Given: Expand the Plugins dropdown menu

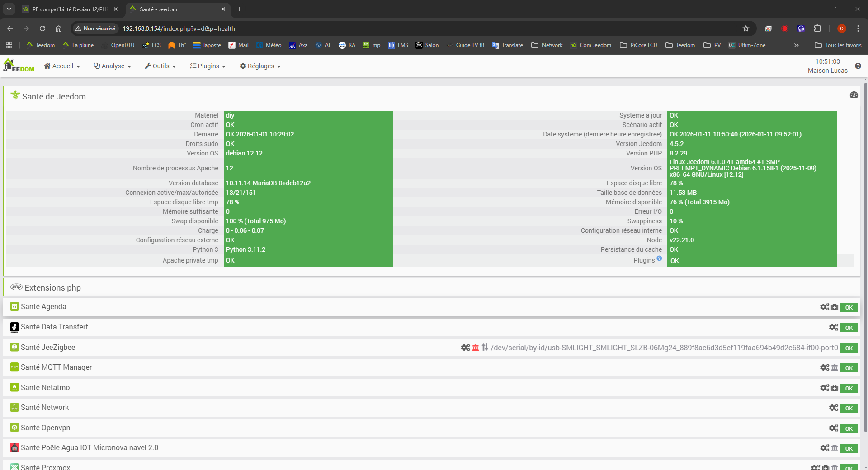Looking at the screenshot, I should tap(208, 66).
